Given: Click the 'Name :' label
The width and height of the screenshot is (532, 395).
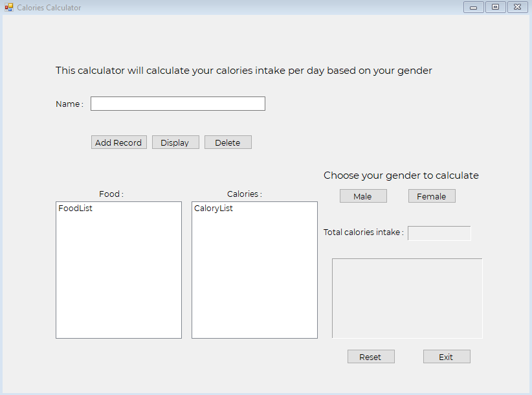Looking at the screenshot, I should (x=69, y=104).
